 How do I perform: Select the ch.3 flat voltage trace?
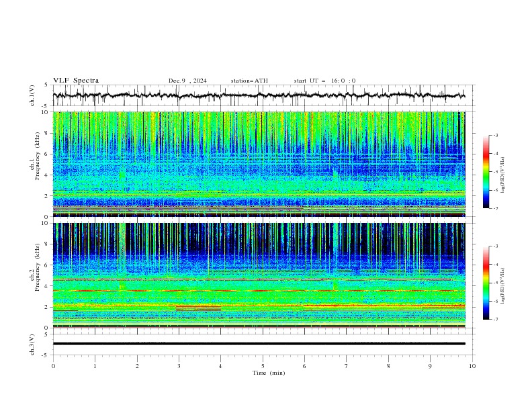pyautogui.click(x=259, y=344)
